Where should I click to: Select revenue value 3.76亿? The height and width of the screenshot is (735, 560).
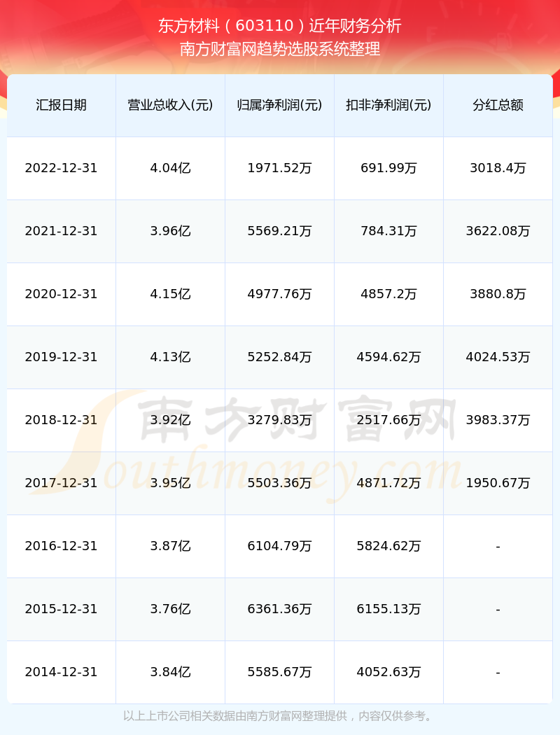171,608
